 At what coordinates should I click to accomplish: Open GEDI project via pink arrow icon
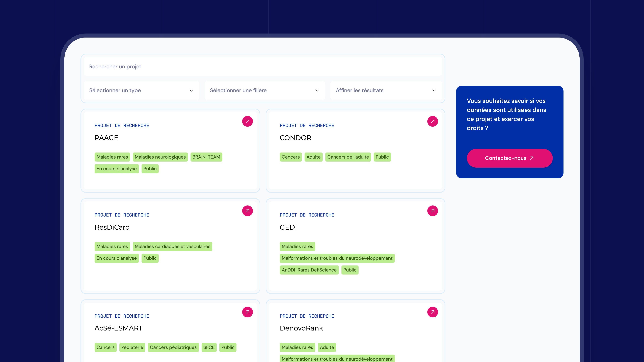433,211
